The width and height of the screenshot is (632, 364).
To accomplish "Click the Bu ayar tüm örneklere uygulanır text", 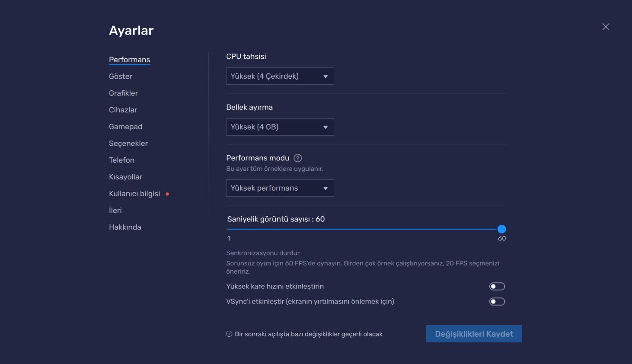I will coord(275,169).
